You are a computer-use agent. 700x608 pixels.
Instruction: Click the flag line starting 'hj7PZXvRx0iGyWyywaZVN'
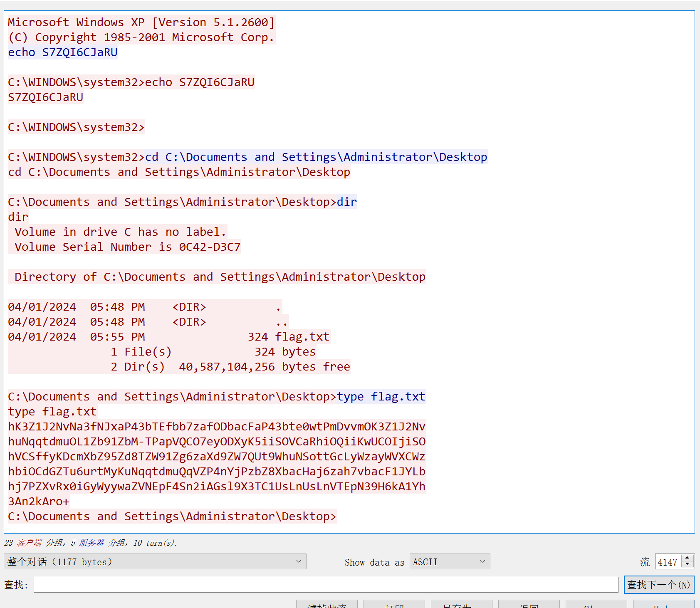tap(217, 486)
